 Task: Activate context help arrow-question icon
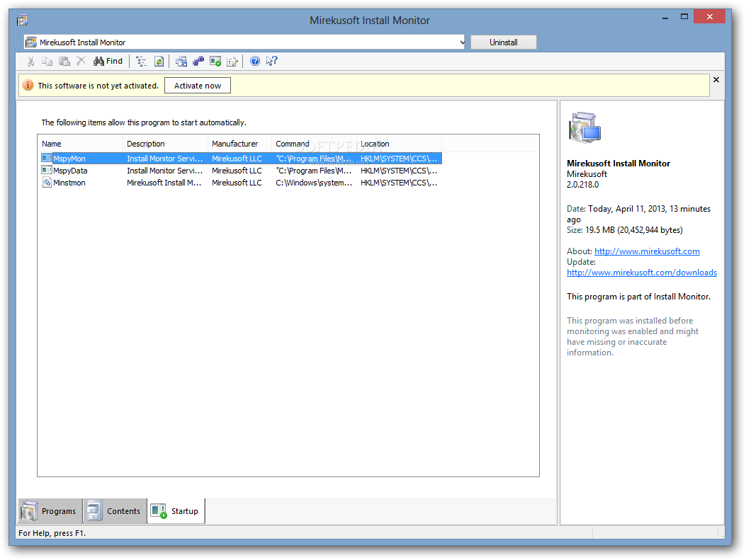[271, 61]
